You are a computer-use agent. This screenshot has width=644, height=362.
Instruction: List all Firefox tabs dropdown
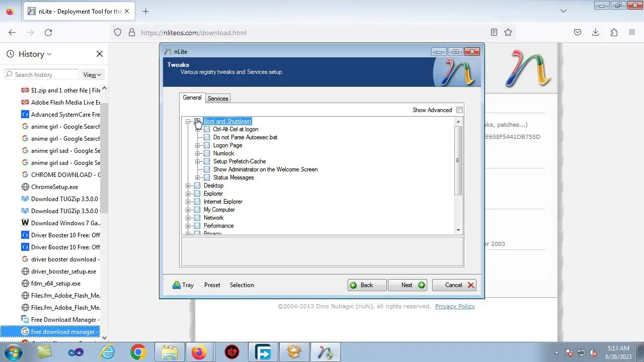563,11
